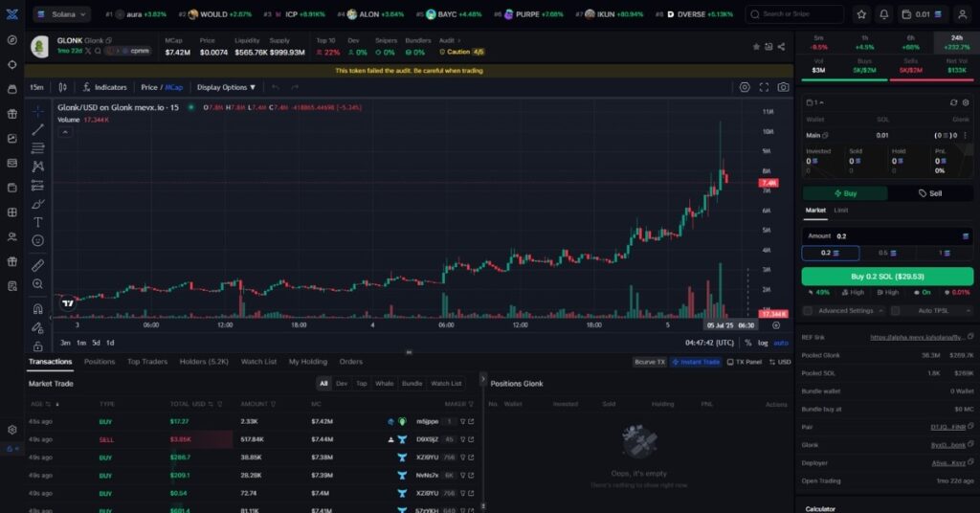This screenshot has width=980, height=513.
Task: Open the D9X9jZ transaction in explorer
Action: point(471,439)
